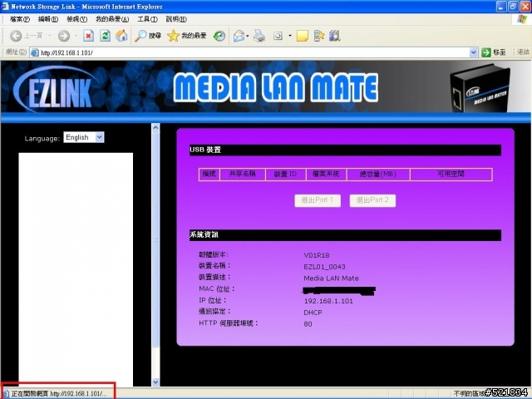Image resolution: width=532 pixels, height=399 pixels.
Task: Open the address bar URL dropdown
Action: pyautogui.click(x=474, y=52)
